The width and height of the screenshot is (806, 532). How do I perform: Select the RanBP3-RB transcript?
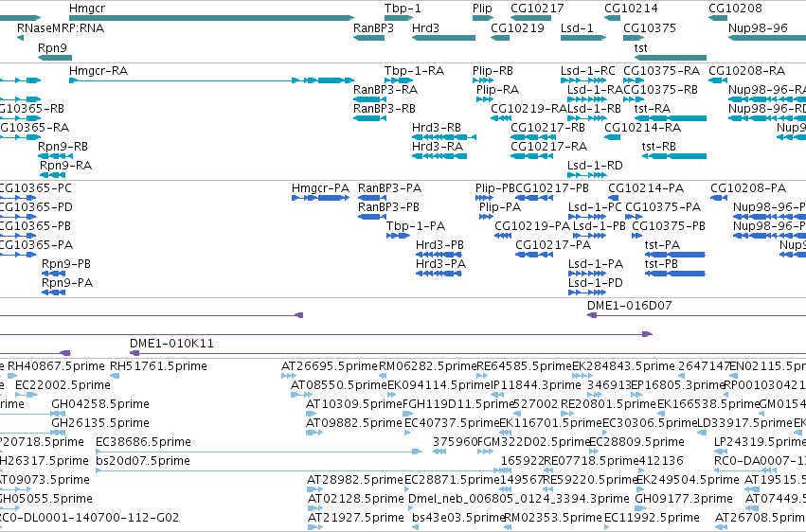coord(369,118)
